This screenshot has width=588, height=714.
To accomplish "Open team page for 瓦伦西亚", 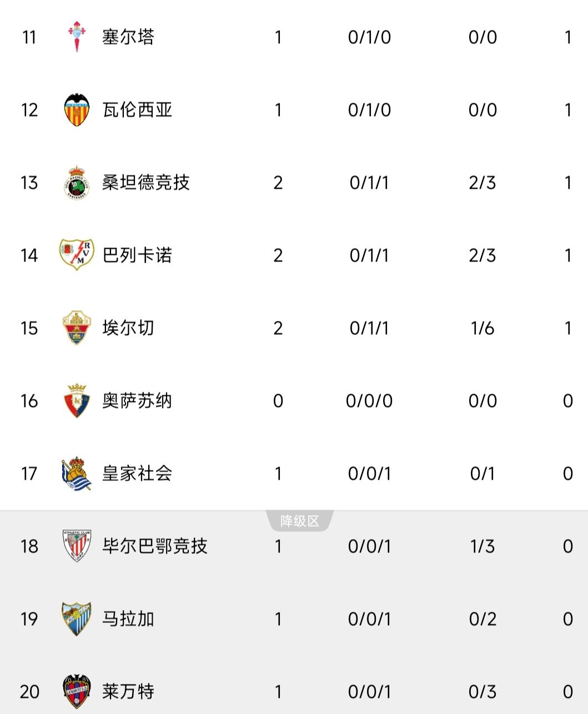I will [137, 109].
